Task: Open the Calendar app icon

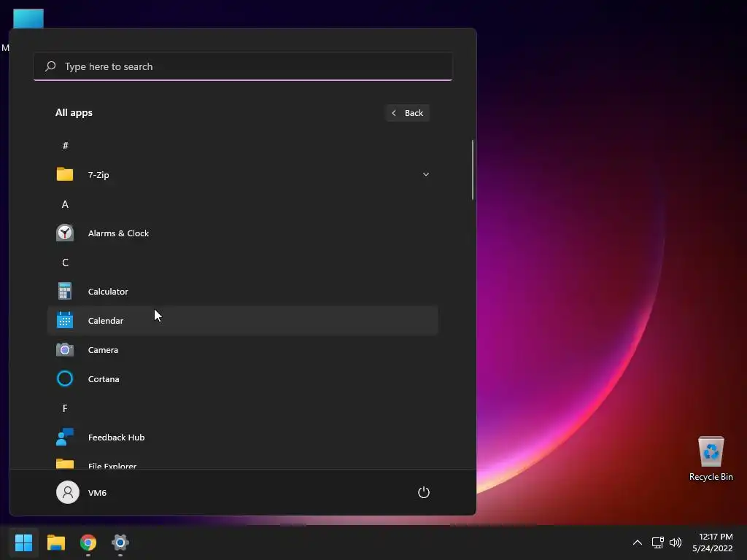Action: [x=65, y=320]
